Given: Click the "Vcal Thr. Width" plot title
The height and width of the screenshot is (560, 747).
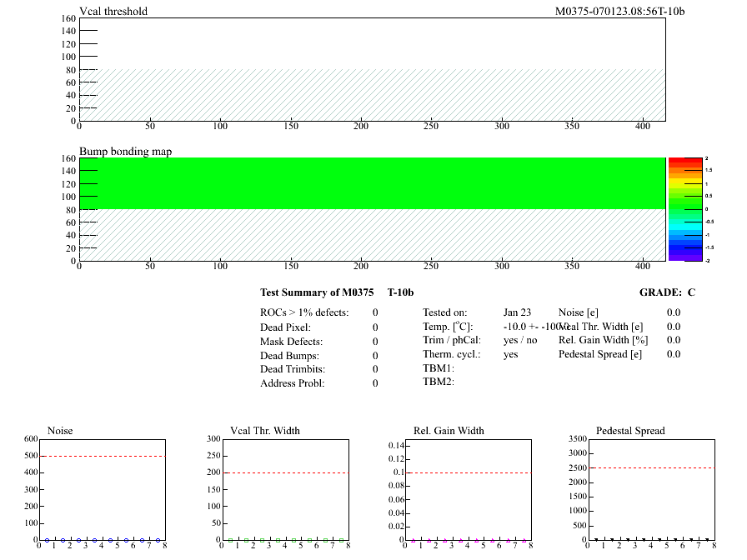Looking at the screenshot, I should [265, 431].
